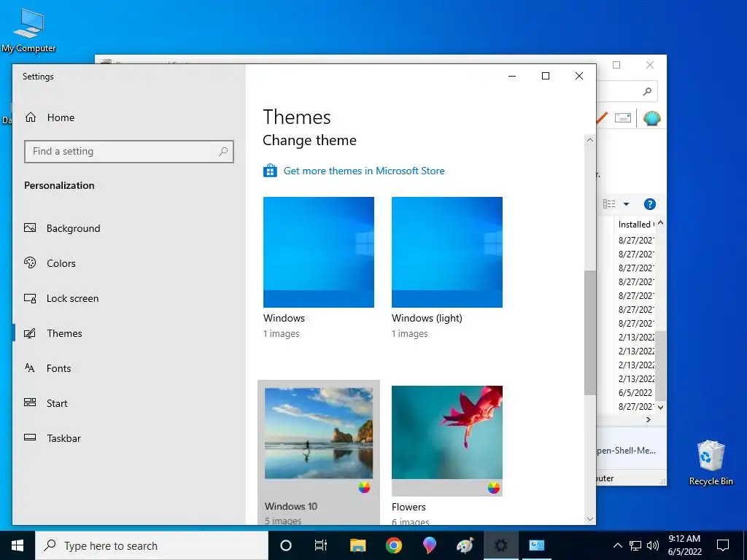Open File Explorer from taskbar

357,545
